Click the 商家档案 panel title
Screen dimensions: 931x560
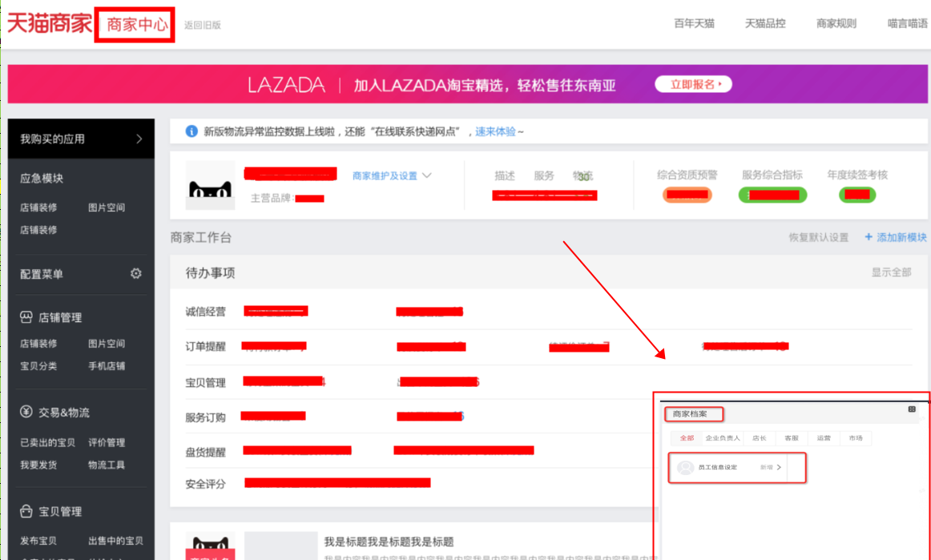click(x=690, y=414)
